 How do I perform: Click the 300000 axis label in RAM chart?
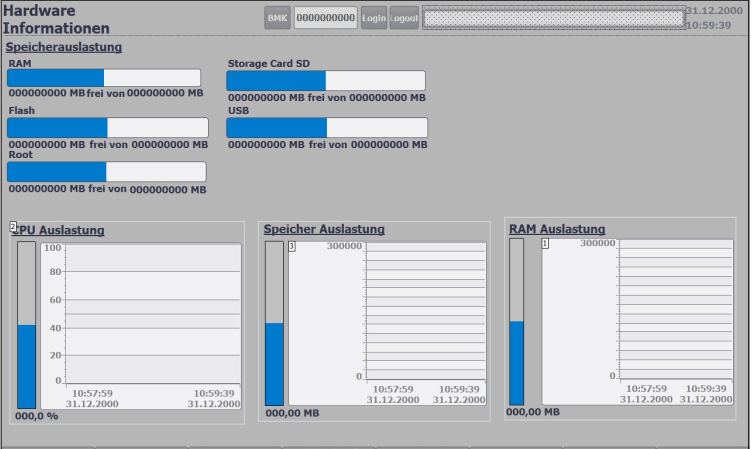point(598,243)
